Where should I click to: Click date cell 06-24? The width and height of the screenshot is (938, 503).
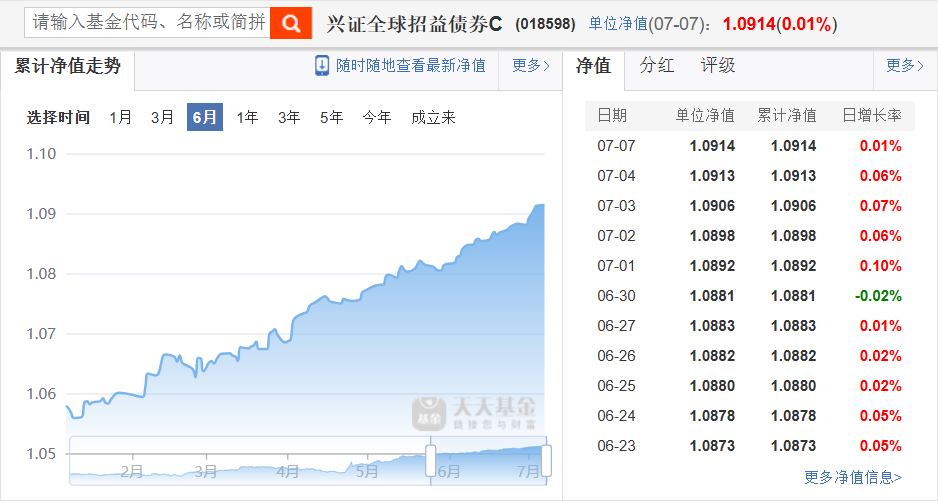click(x=616, y=416)
